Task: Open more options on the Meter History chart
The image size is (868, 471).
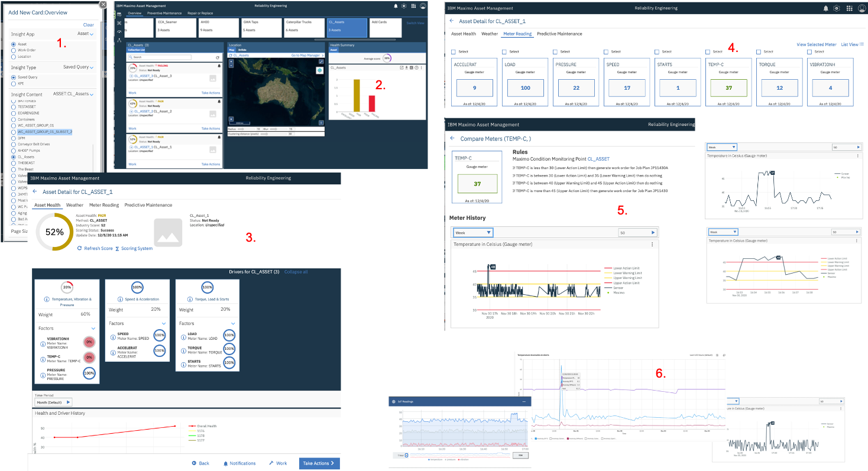Action: [x=652, y=244]
